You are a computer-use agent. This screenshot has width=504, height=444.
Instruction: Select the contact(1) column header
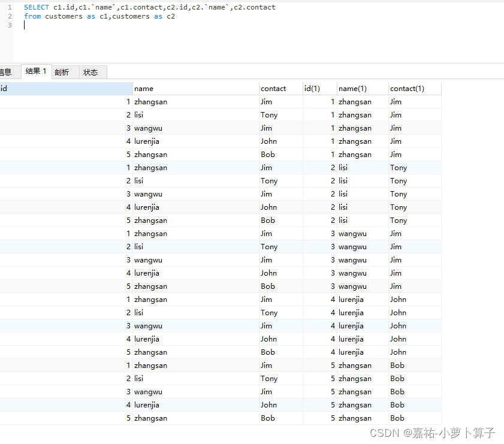[x=415, y=88]
